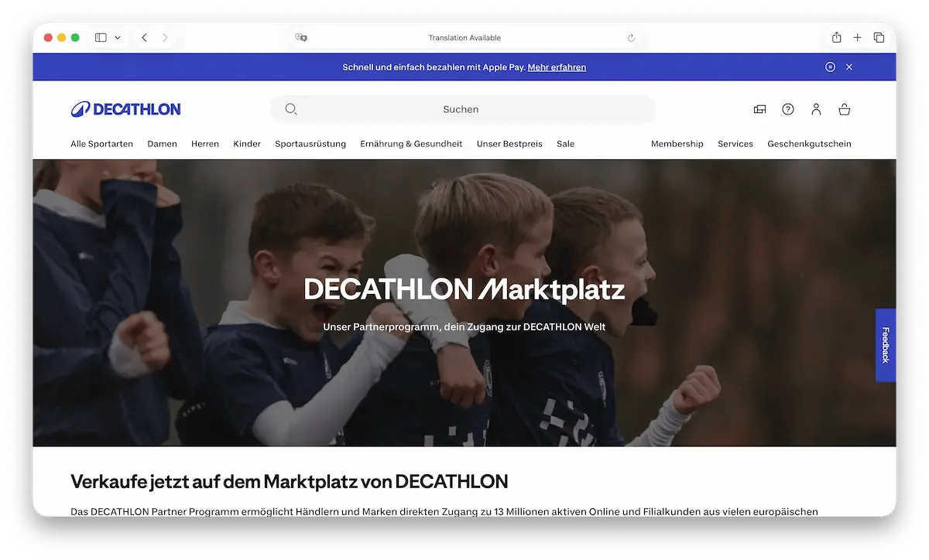The width and height of the screenshot is (929, 560).
Task: Expand the sidebar tab group dropdown arrow
Action: 118,37
